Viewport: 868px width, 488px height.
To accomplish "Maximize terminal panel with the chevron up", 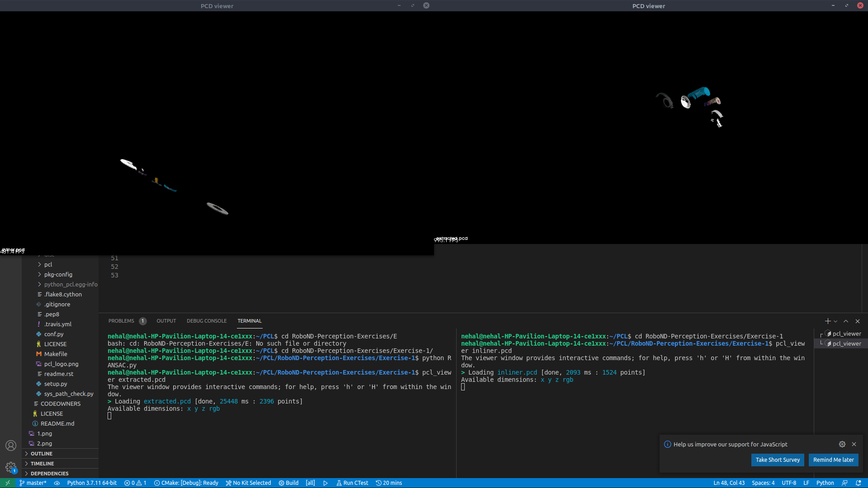I will click(846, 321).
